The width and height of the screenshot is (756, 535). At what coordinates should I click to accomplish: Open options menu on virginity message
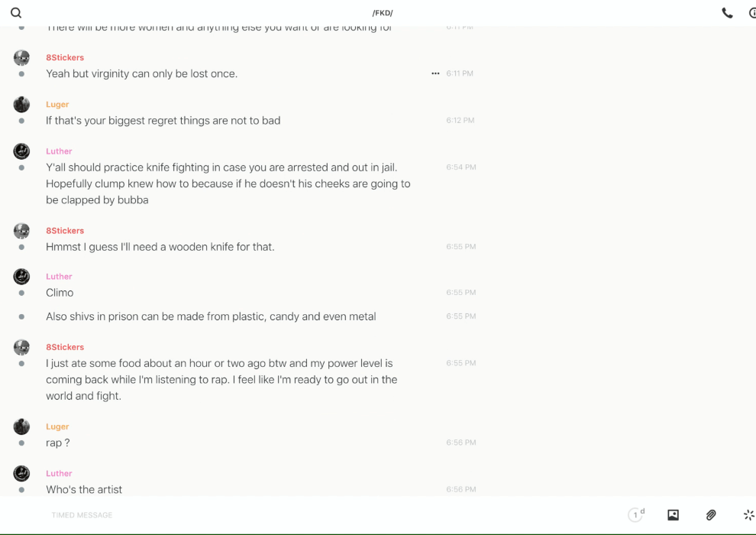point(435,73)
